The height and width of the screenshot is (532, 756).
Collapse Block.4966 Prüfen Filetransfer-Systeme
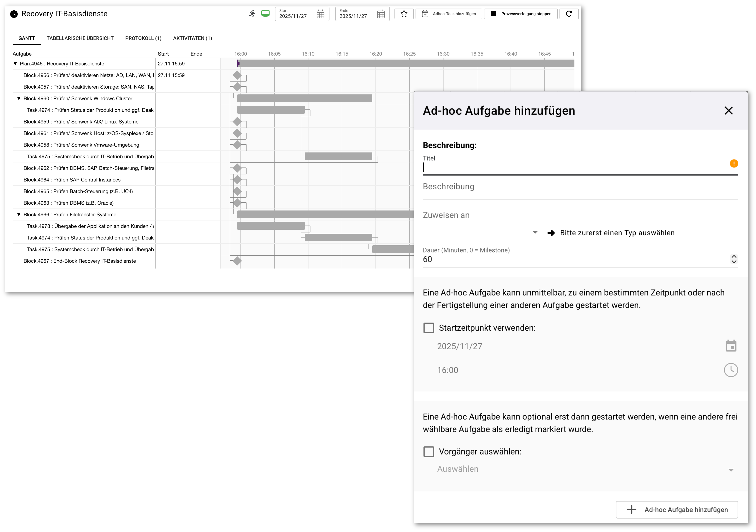[x=19, y=215]
